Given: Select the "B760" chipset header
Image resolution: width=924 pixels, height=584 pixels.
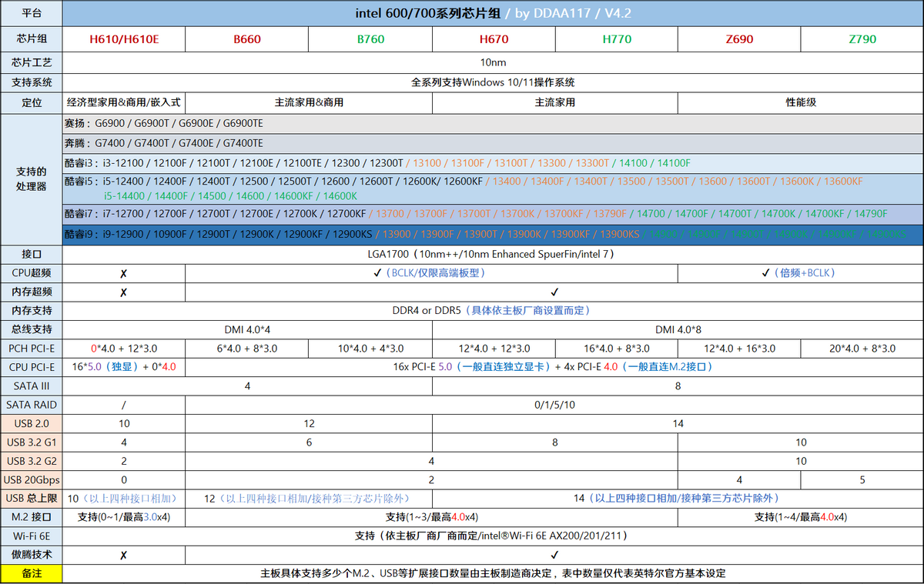Looking at the screenshot, I should pyautogui.click(x=370, y=38).
